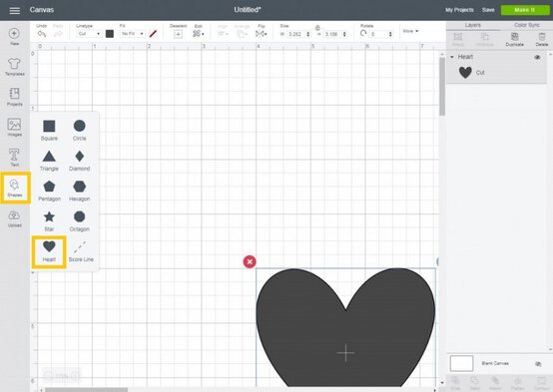Expand the More toolbar options
The height and width of the screenshot is (392, 553).
410,31
